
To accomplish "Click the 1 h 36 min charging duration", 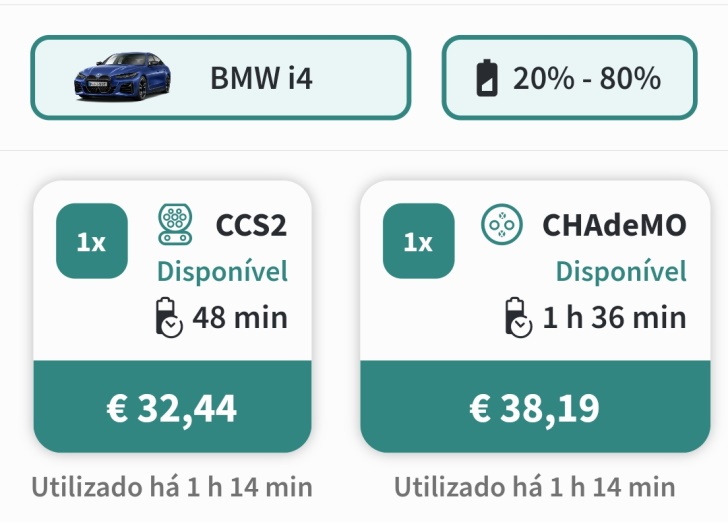I will pyautogui.click(x=614, y=318).
